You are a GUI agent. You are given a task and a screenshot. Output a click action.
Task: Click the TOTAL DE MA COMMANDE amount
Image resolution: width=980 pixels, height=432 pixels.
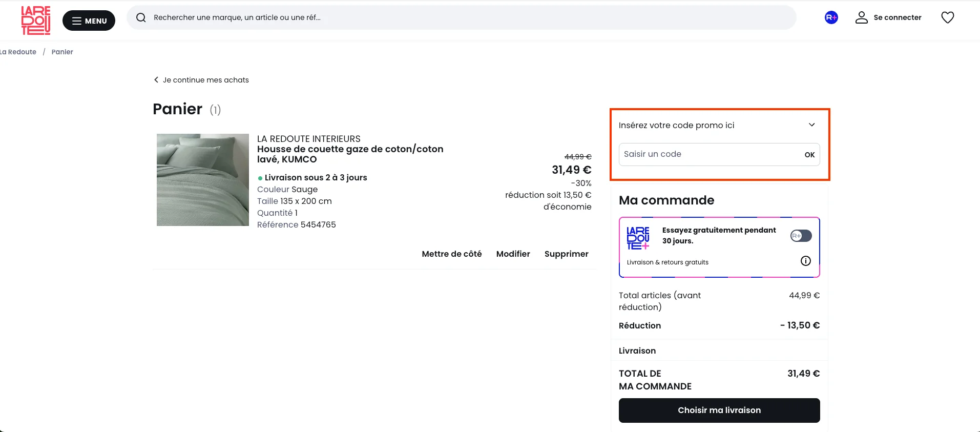click(x=803, y=374)
